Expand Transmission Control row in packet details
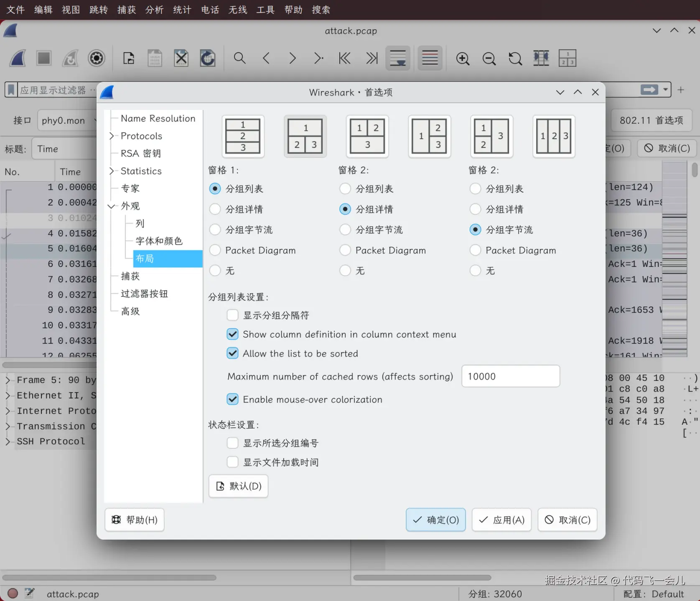 pos(8,426)
